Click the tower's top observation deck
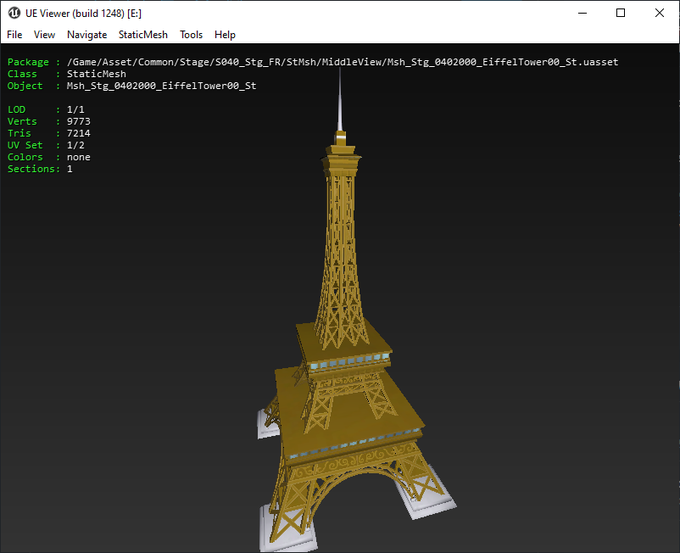 click(342, 157)
